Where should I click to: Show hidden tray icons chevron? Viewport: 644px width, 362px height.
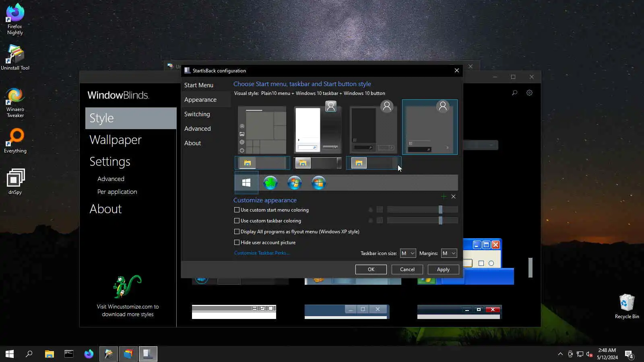(560, 354)
